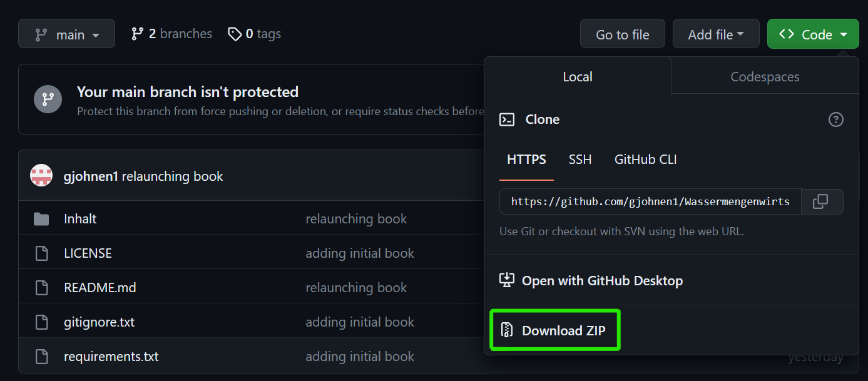Open the requirements.txt file

[x=111, y=357]
